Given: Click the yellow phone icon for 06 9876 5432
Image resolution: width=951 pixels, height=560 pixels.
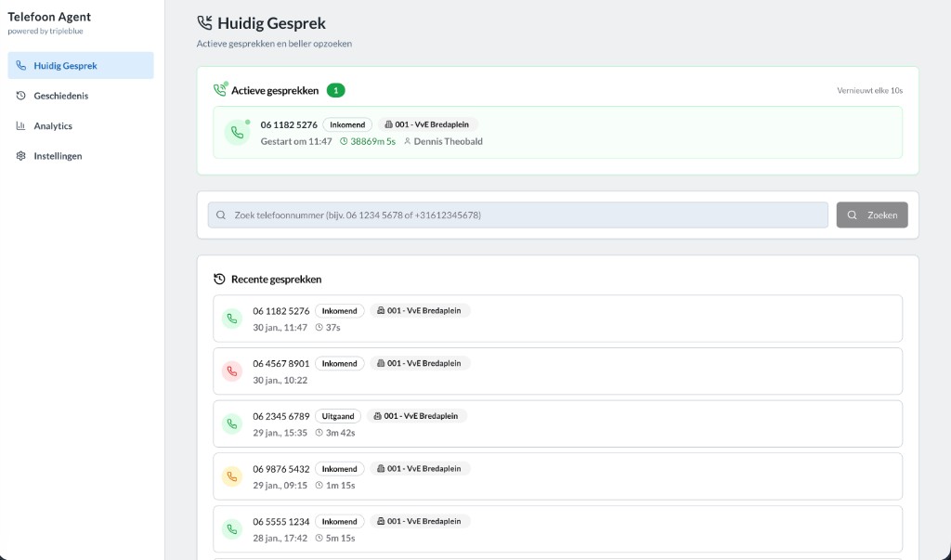Looking at the screenshot, I should (231, 476).
